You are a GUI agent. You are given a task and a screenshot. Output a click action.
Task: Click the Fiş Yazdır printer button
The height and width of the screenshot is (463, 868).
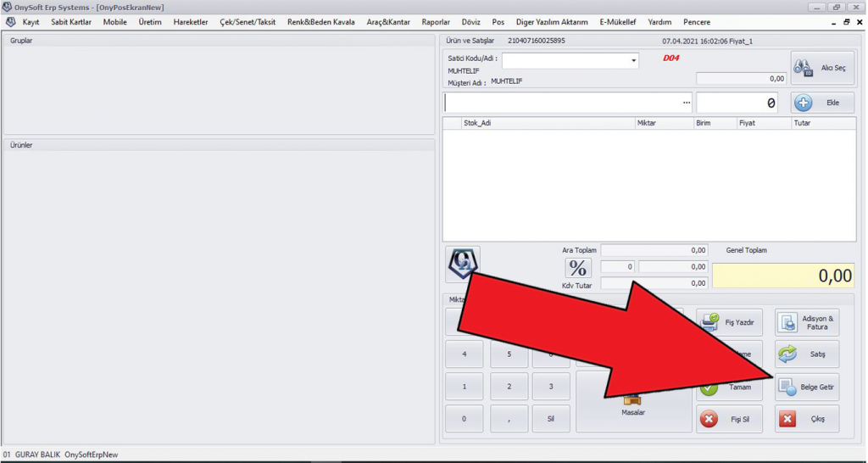coord(729,322)
